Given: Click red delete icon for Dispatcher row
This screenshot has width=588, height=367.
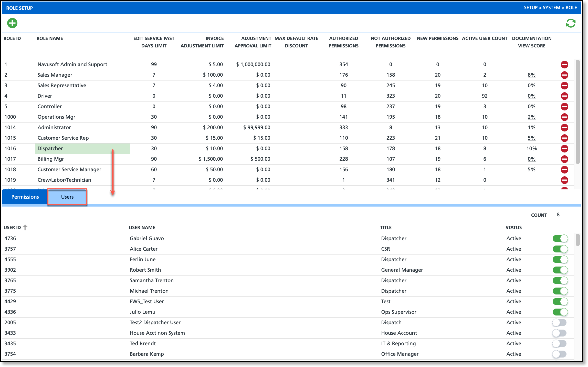Looking at the screenshot, I should point(564,149).
